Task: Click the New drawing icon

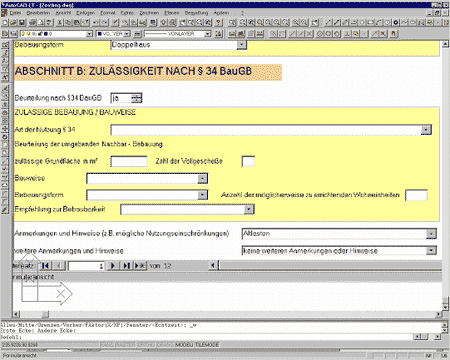Action: (x=5, y=23)
